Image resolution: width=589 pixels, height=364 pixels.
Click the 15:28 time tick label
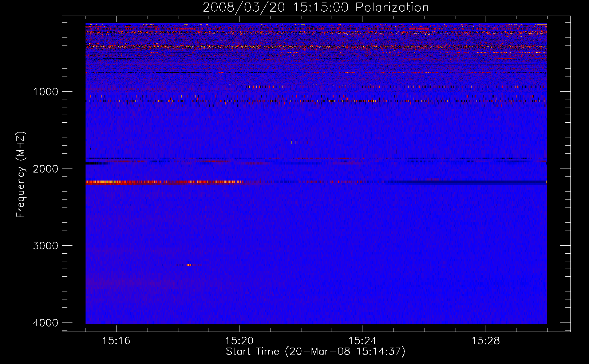click(486, 341)
